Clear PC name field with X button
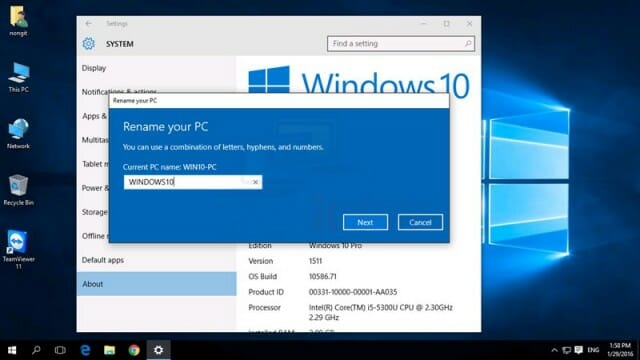The image size is (640, 360). [x=255, y=182]
